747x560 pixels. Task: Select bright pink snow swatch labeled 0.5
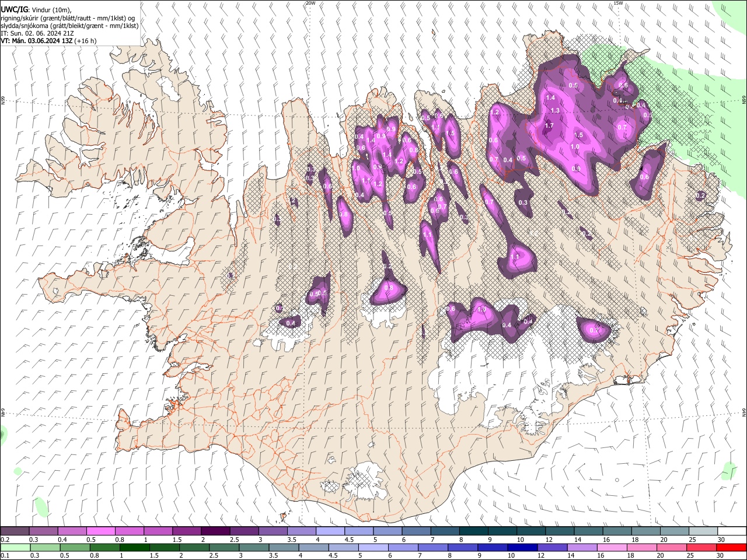(x=100, y=531)
